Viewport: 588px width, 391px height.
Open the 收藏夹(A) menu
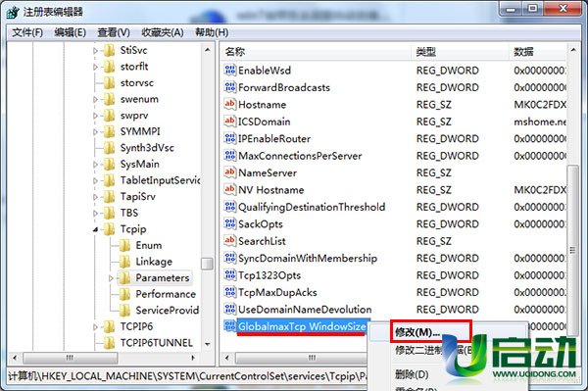coord(163,32)
